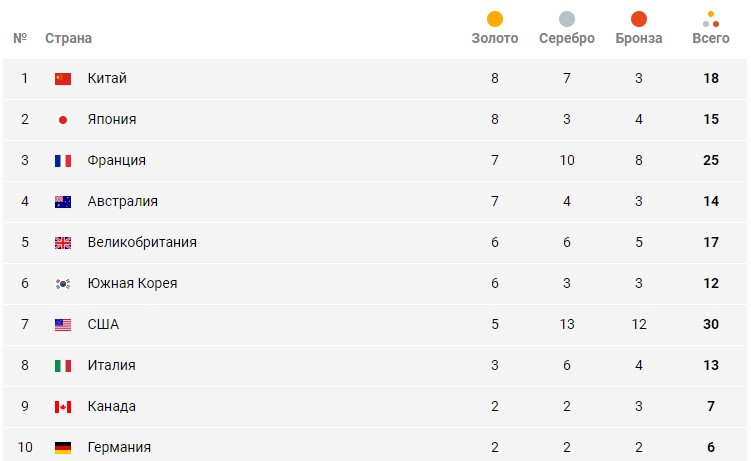Click the China flag icon
Image resolution: width=751 pixels, height=461 pixels.
click(x=63, y=79)
